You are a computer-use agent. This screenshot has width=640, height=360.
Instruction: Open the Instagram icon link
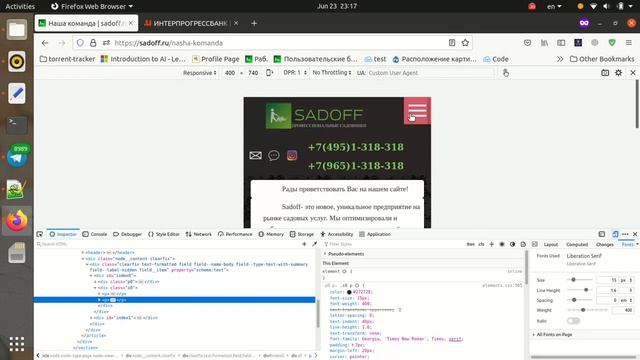coord(292,156)
